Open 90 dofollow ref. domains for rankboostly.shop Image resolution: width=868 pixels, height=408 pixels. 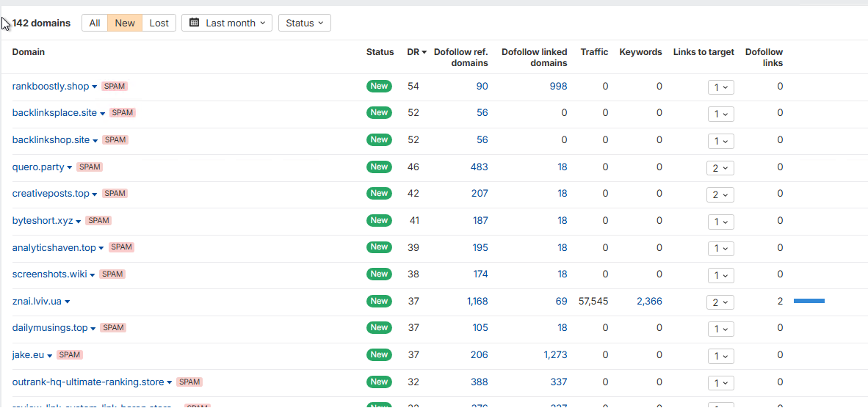(482, 87)
